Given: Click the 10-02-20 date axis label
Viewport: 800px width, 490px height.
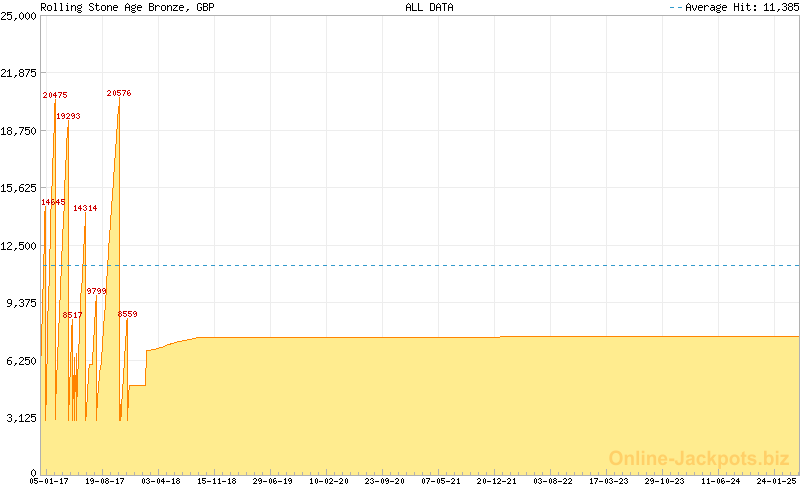Looking at the screenshot, I should [x=329, y=481].
